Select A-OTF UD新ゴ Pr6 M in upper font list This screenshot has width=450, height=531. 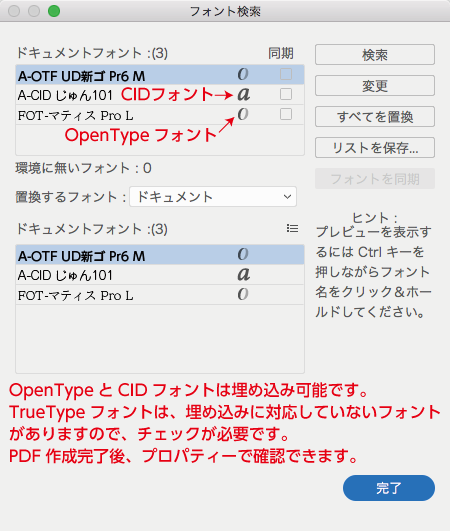[160, 75]
